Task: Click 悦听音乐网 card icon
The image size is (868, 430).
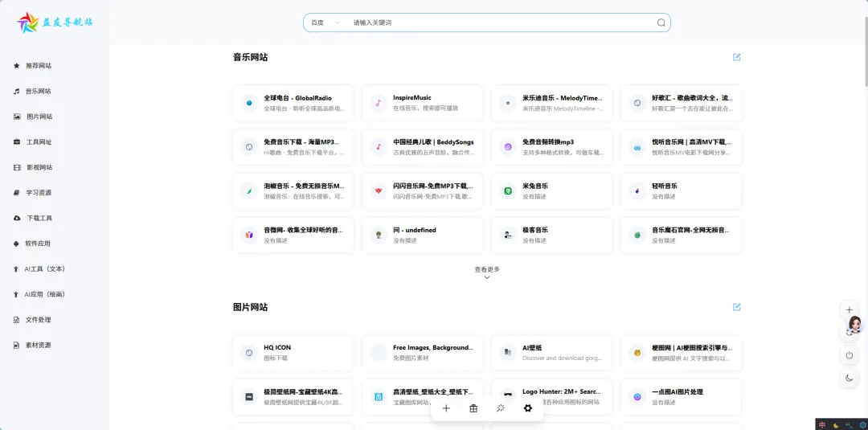Action: (637, 147)
